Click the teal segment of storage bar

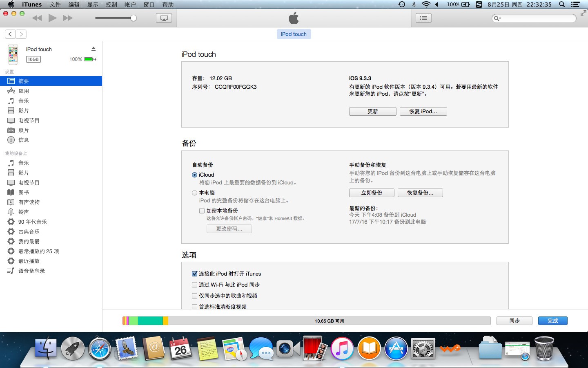(x=150, y=321)
